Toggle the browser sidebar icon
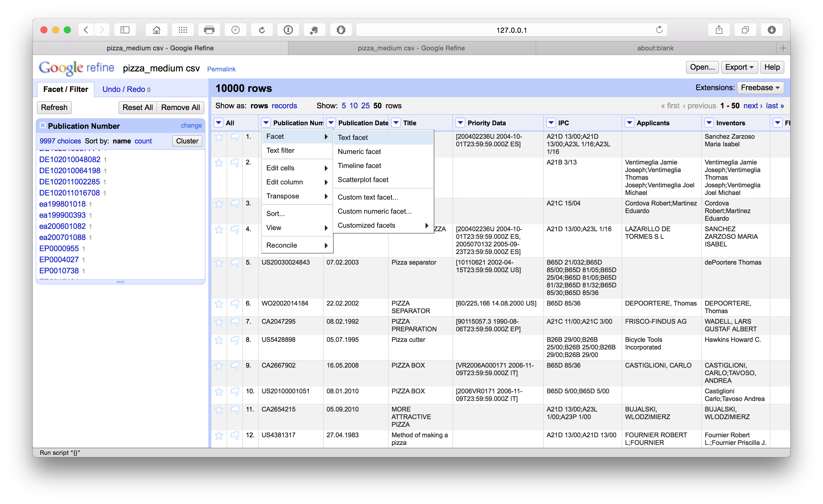Image resolution: width=823 pixels, height=504 pixels. (x=125, y=30)
